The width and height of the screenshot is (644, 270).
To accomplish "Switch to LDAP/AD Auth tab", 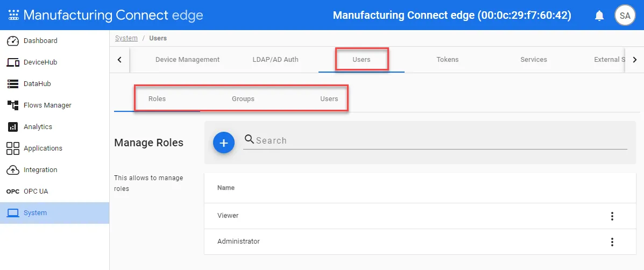I will point(275,60).
